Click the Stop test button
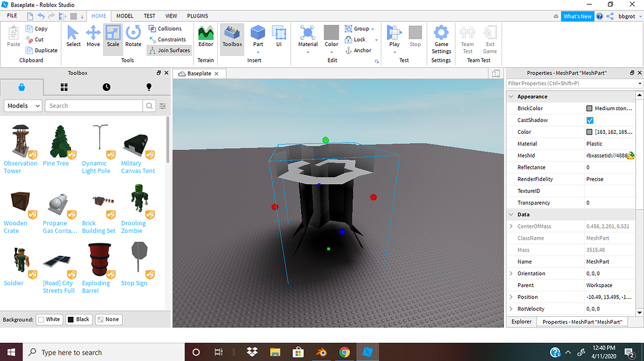The image size is (644, 361). [x=415, y=36]
